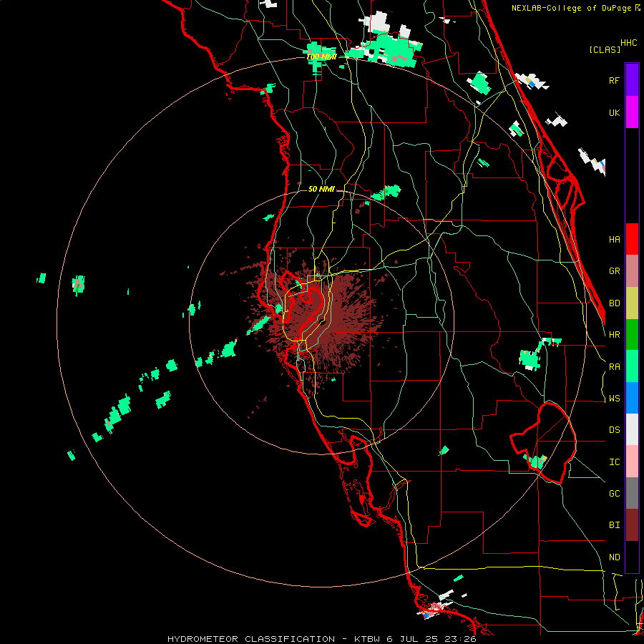Select the light pink IC legend swatch
The image size is (644, 644).
pyautogui.click(x=632, y=462)
